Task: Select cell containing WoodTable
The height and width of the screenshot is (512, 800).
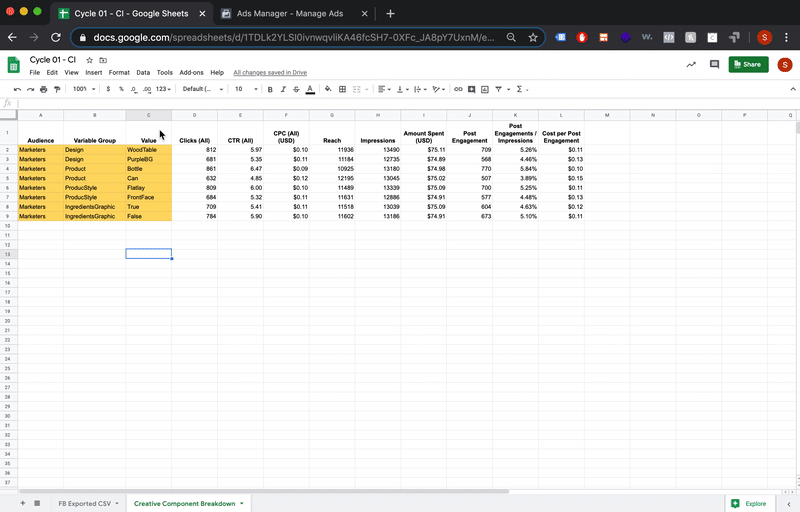Action: point(148,150)
